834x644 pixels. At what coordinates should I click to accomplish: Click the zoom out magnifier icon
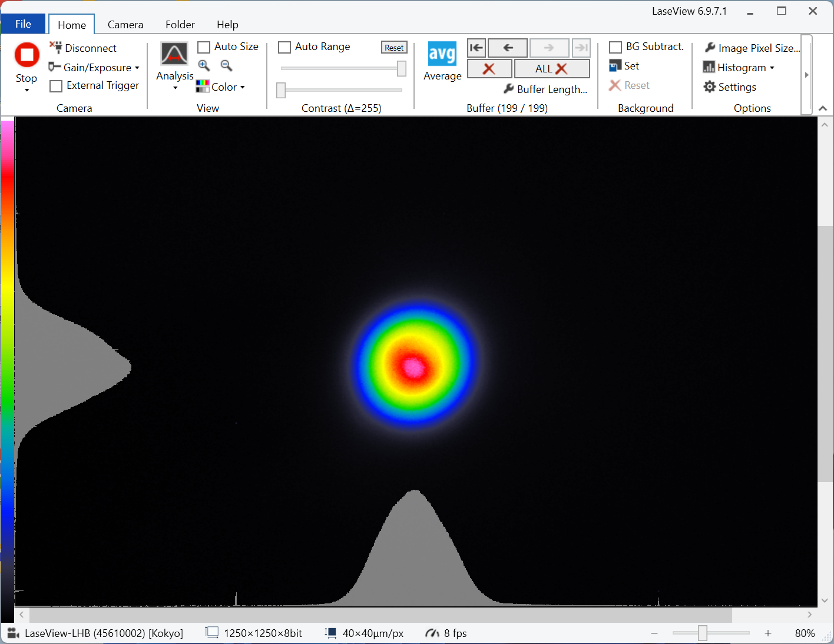tap(226, 65)
